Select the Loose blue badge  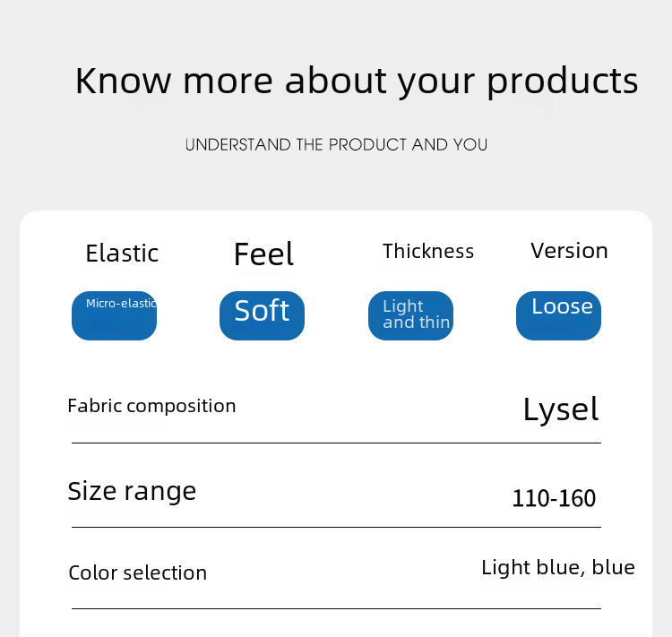click(558, 315)
